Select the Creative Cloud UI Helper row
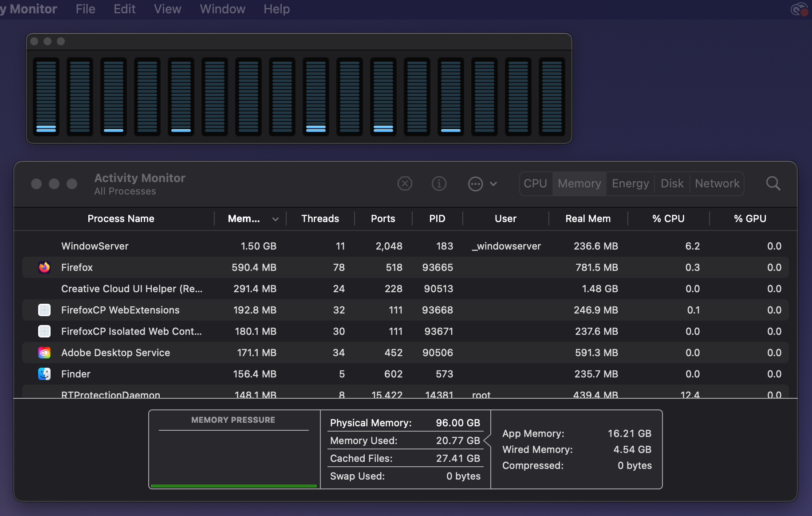This screenshot has width=812, height=516. coord(406,289)
